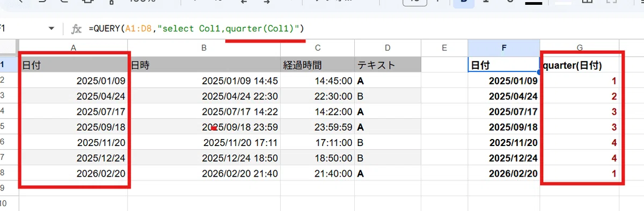644x211 pixels.
Task: Select cell F1 containing 日付
Action: (504, 65)
